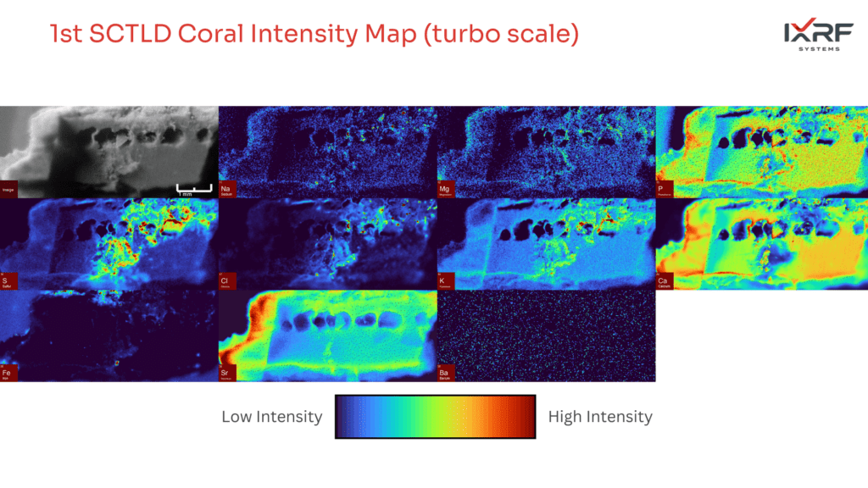Click the slide title SCTLD Coral Intensity Map
Image resolution: width=868 pixels, height=488 pixels.
point(314,34)
